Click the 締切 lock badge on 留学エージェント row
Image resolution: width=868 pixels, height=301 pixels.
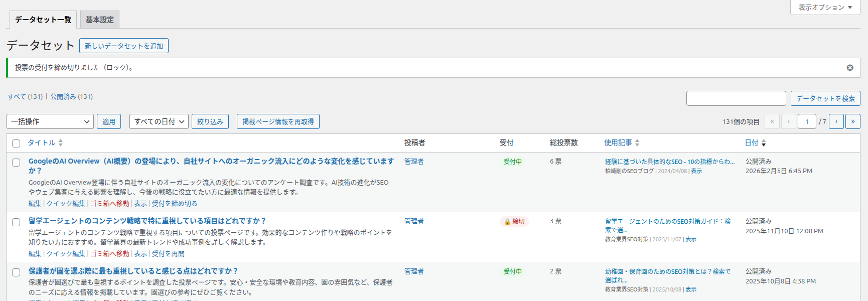514,222
